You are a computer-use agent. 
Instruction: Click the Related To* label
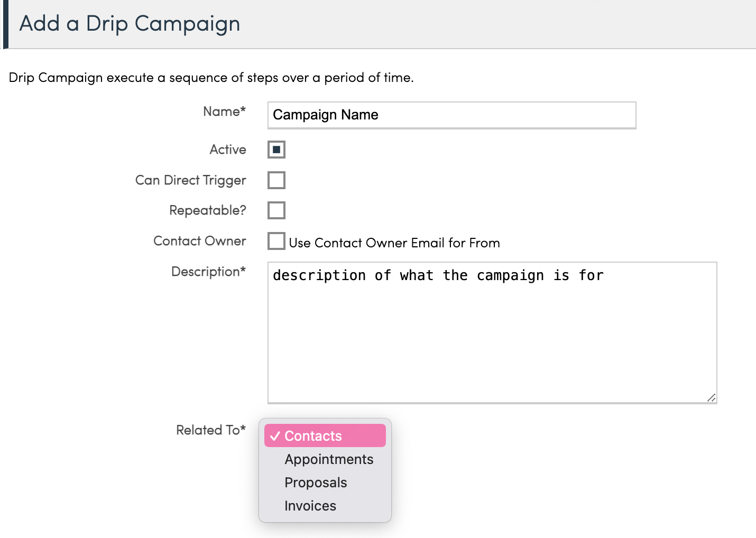tap(210, 430)
